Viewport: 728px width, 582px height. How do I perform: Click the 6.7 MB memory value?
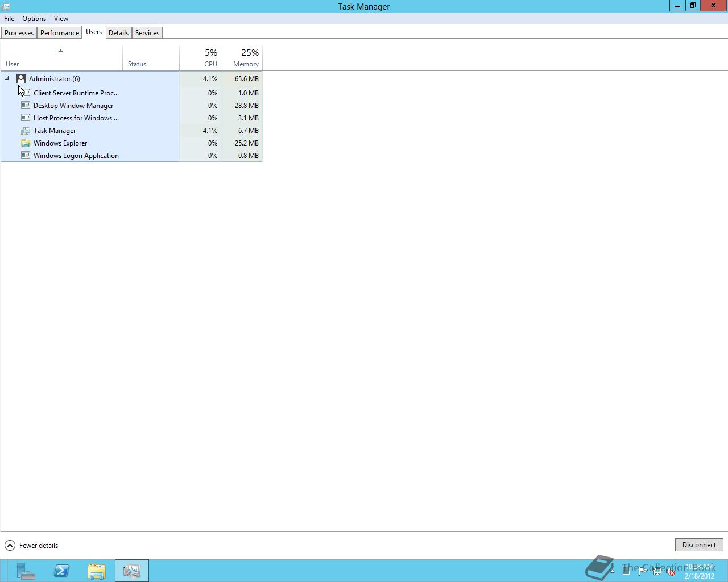coord(249,131)
